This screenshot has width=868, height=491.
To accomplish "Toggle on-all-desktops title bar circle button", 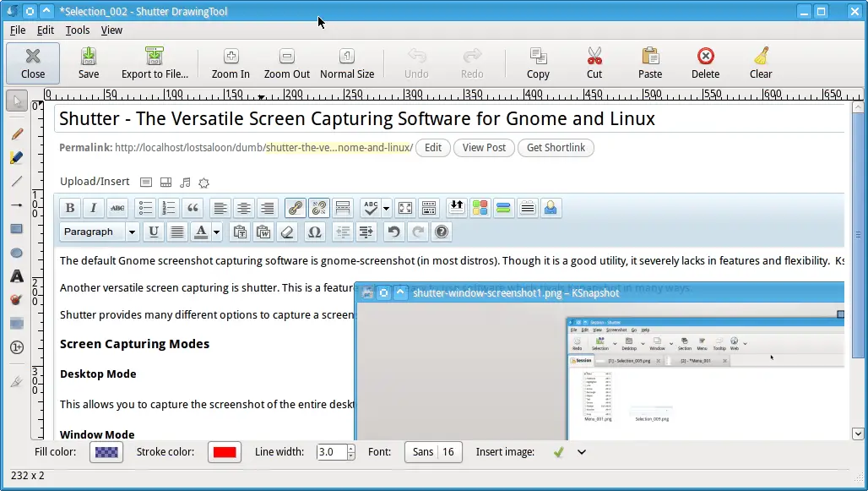I will (30, 11).
